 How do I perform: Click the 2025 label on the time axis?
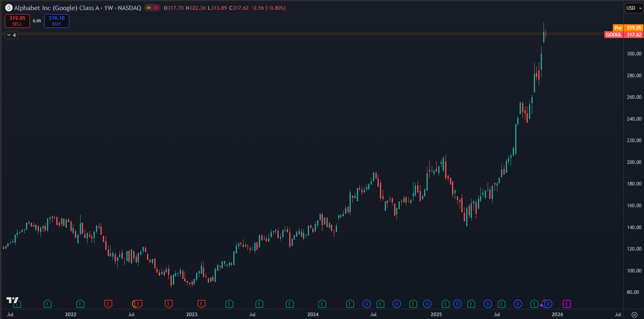pyautogui.click(x=436, y=315)
